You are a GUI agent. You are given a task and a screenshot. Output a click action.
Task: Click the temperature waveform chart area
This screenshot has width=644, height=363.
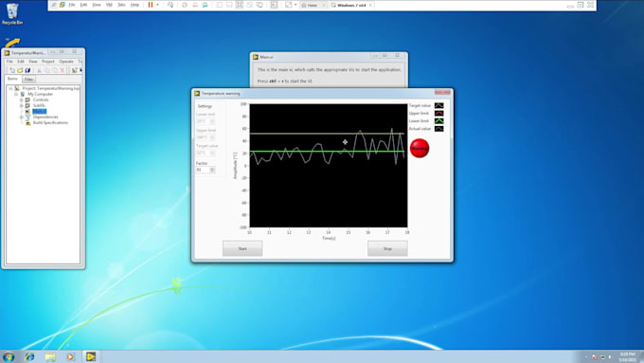click(x=329, y=165)
